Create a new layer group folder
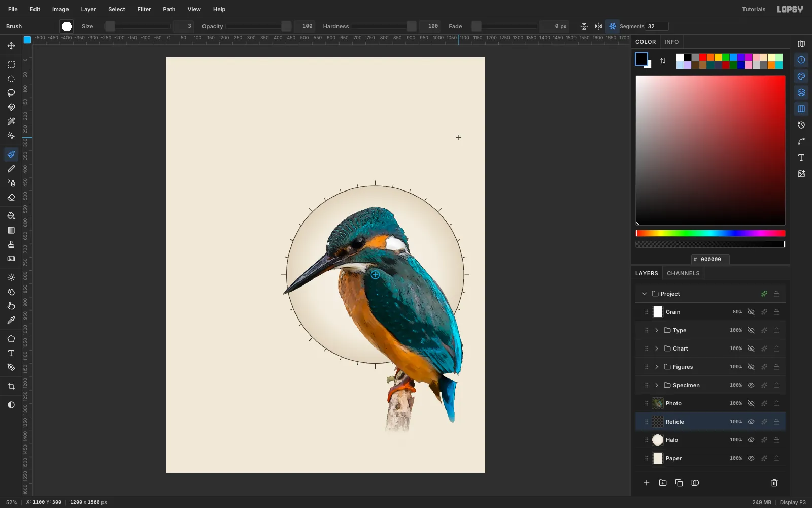This screenshot has height=508, width=812. click(663, 483)
